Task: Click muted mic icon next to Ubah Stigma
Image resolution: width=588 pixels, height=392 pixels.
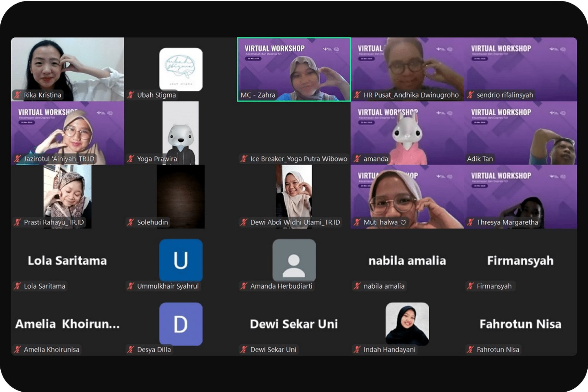Action: pyautogui.click(x=131, y=95)
